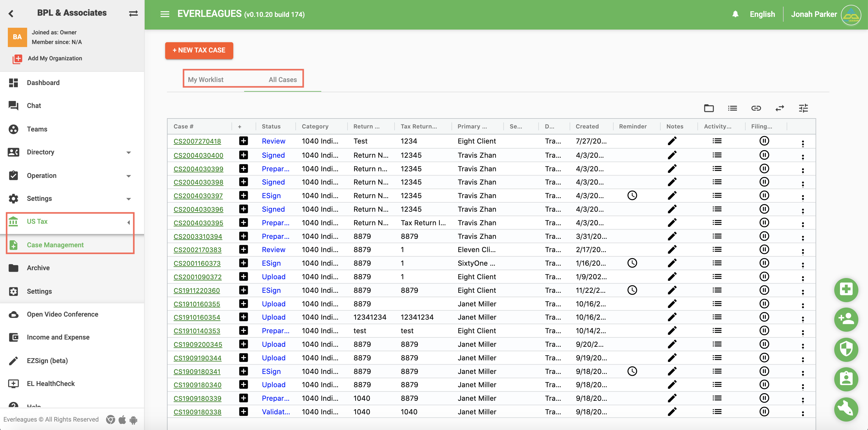Open case link CS2001160373
868x430 pixels.
[x=197, y=263]
